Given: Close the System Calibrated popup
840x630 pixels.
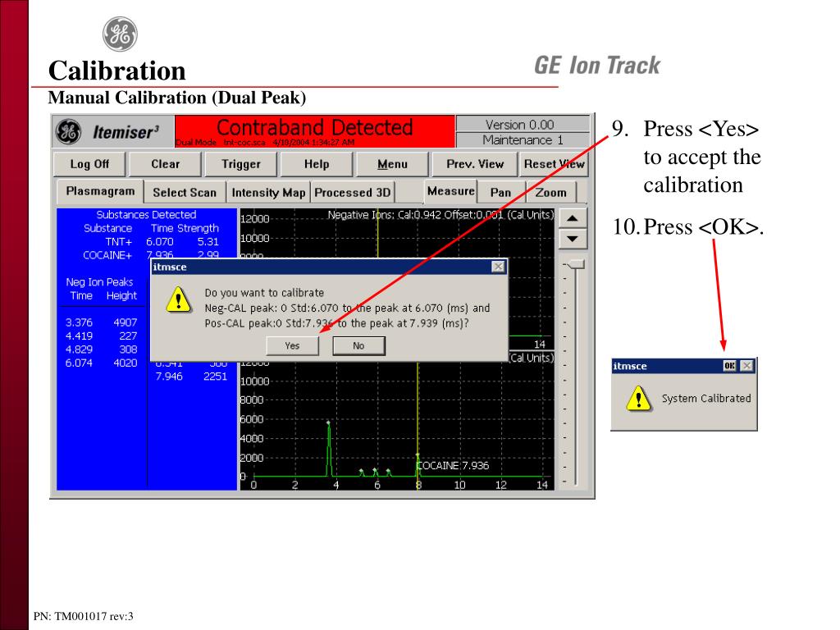Looking at the screenshot, I should point(746,366).
